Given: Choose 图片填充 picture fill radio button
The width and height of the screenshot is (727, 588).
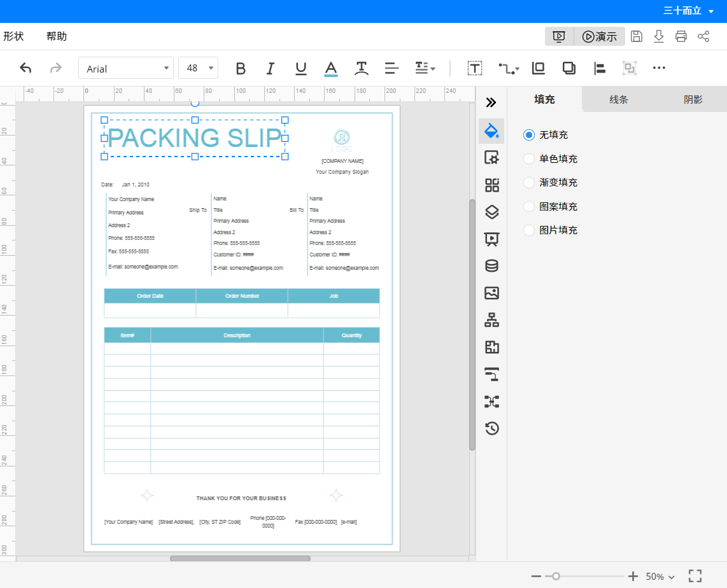Looking at the screenshot, I should click(528, 230).
